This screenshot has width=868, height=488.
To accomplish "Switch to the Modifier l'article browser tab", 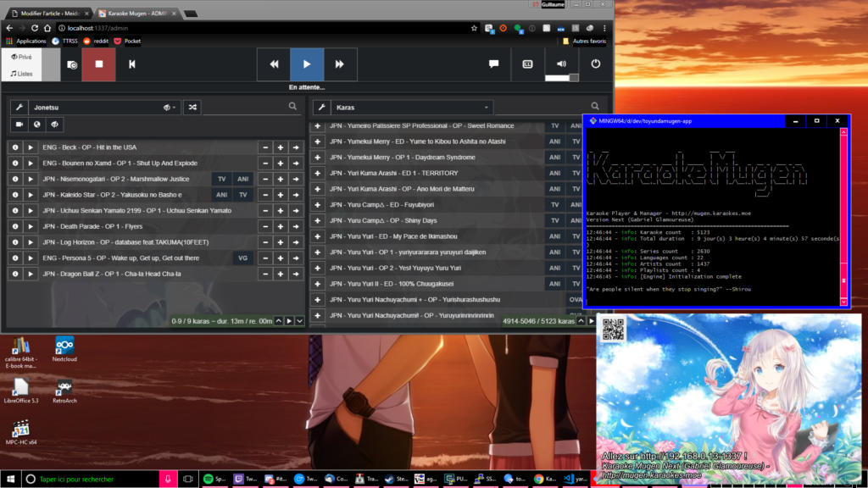I will click(50, 14).
